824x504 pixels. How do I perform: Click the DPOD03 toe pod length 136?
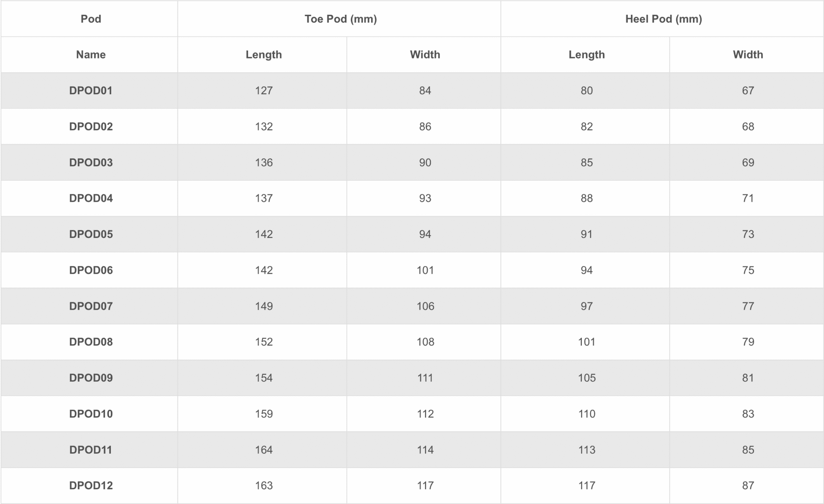click(264, 162)
